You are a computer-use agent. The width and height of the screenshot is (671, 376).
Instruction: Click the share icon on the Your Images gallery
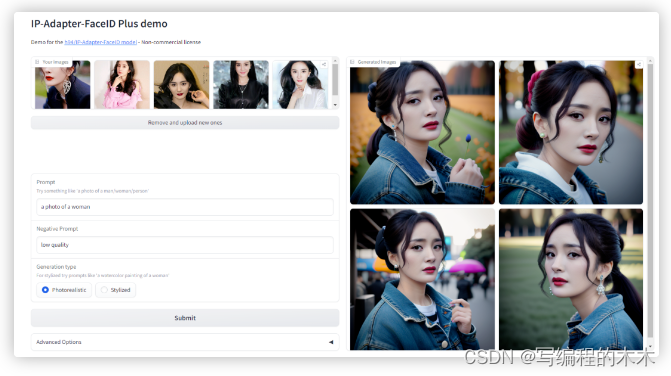point(324,65)
